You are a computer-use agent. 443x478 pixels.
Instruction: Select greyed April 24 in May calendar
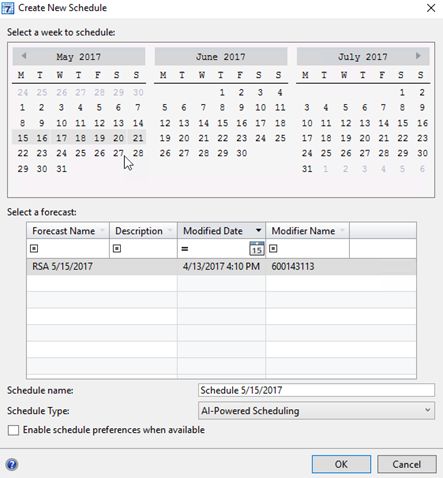click(23, 92)
